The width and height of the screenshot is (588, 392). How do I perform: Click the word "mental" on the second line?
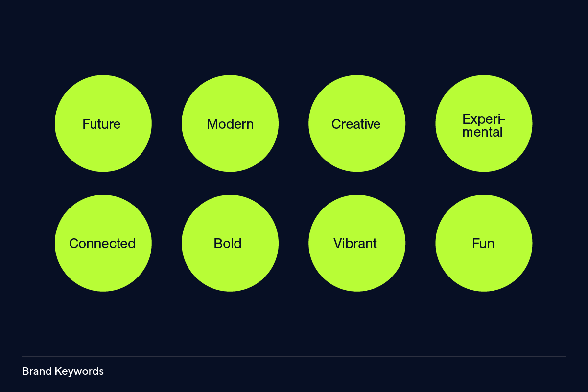(482, 132)
